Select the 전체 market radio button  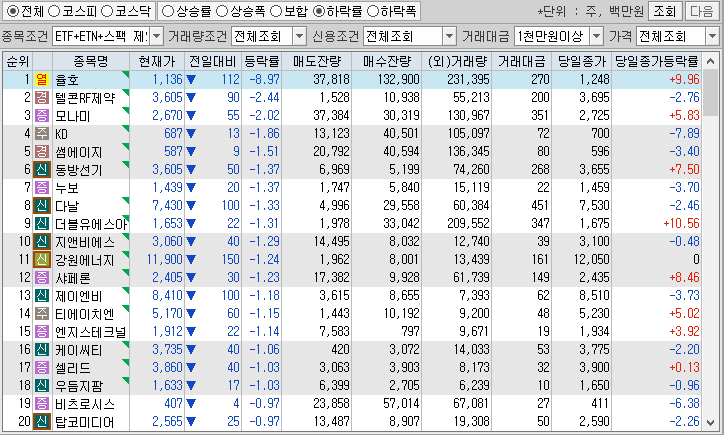[13, 11]
